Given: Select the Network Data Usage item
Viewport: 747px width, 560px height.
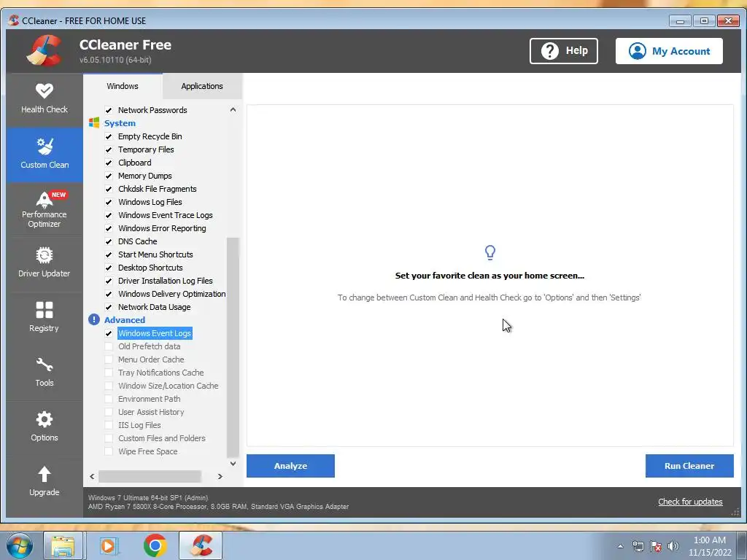Looking at the screenshot, I should coord(155,307).
